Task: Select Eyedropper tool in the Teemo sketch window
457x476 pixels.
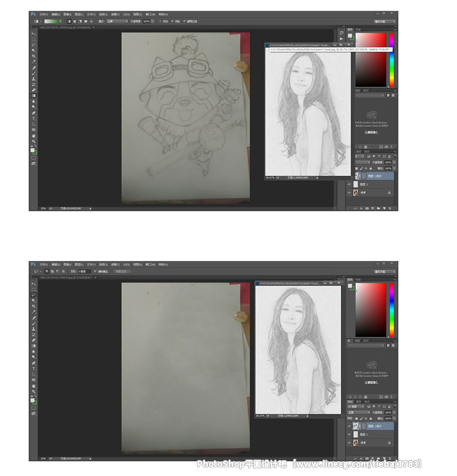Action: pos(33,62)
